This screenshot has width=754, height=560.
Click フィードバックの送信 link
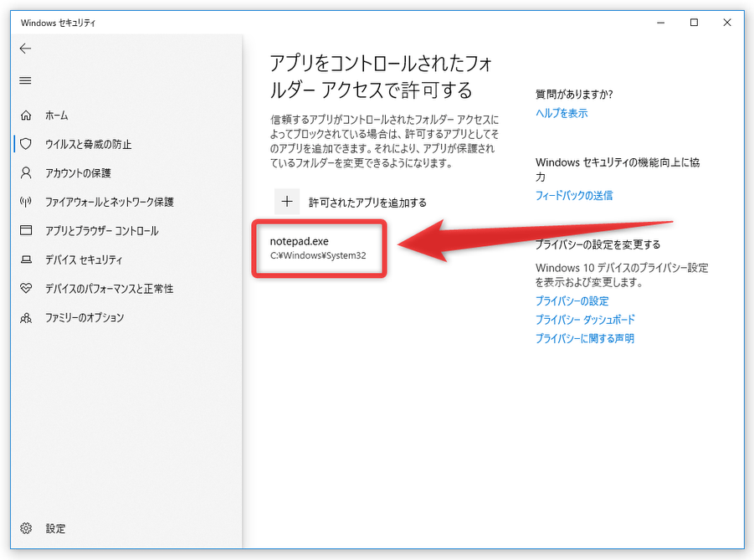574,195
